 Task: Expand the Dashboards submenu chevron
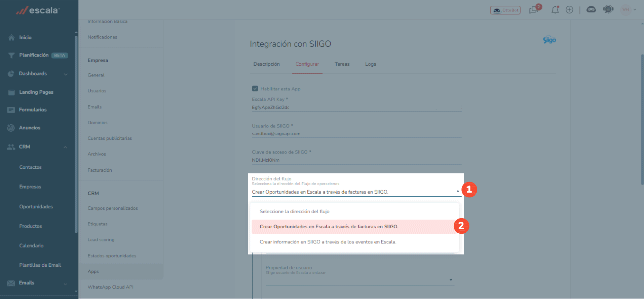(x=66, y=74)
